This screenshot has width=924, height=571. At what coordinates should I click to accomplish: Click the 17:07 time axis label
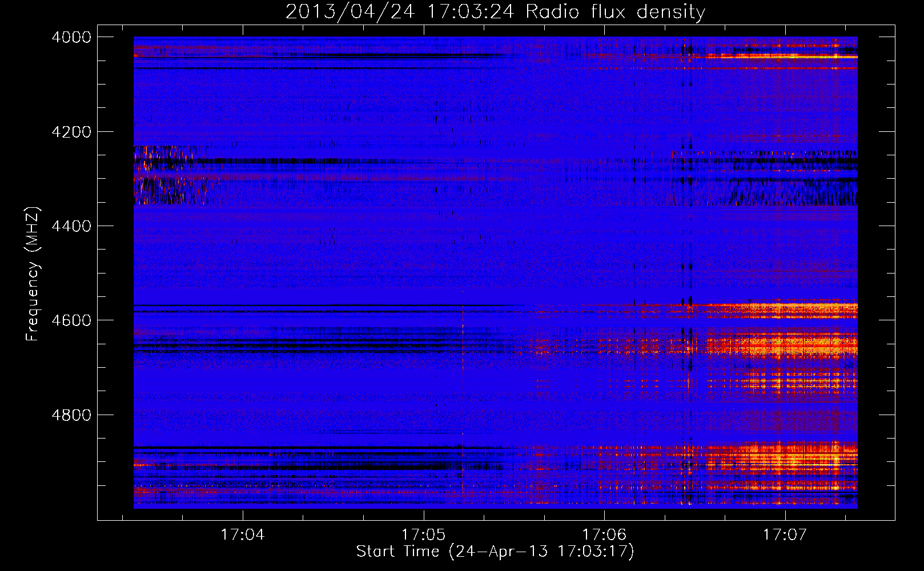(x=785, y=535)
